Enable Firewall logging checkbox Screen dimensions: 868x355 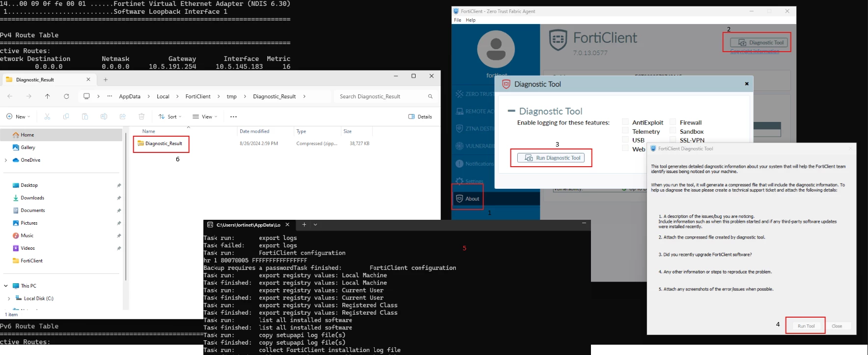pos(673,122)
